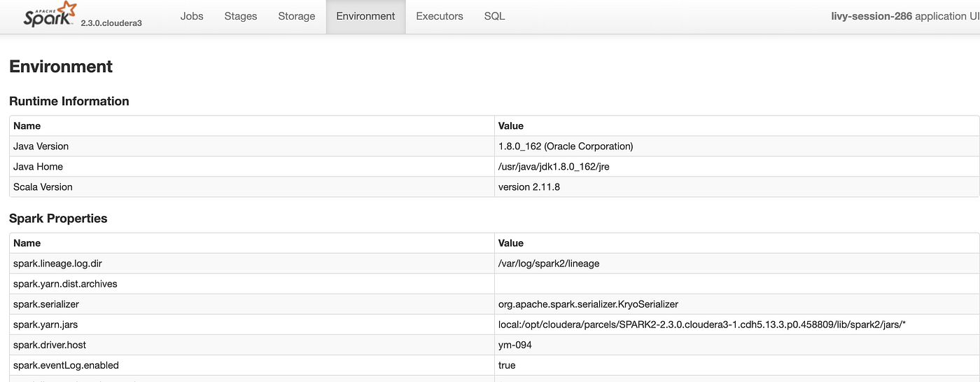Viewport: 980px width, 382px height.
Task: Collapse the Runtime Information section
Action: (69, 101)
